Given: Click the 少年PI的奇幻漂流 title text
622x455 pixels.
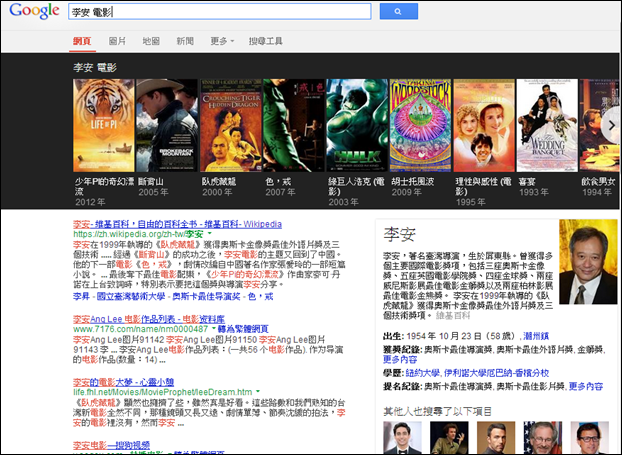Looking at the screenshot, I should [x=104, y=186].
